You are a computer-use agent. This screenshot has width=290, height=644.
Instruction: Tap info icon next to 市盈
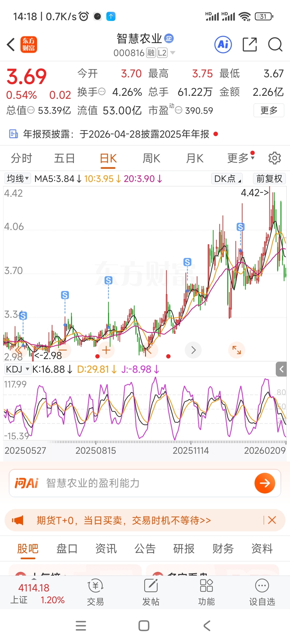[x=179, y=110]
